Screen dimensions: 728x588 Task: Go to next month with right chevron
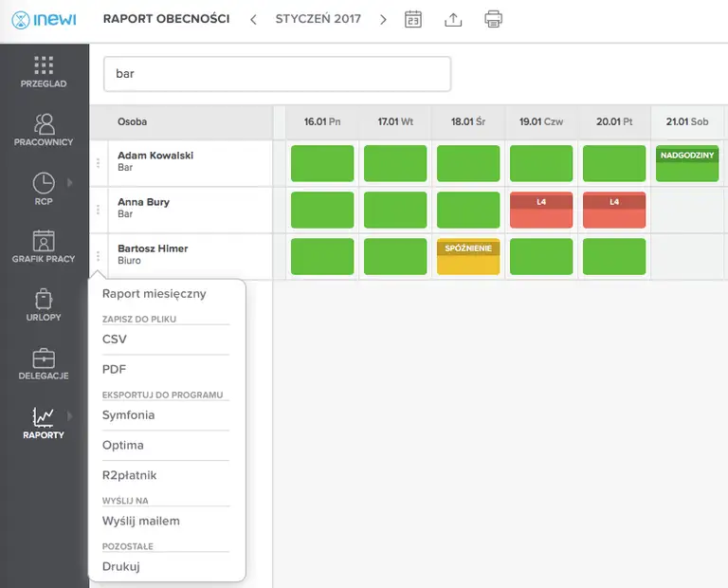(383, 19)
